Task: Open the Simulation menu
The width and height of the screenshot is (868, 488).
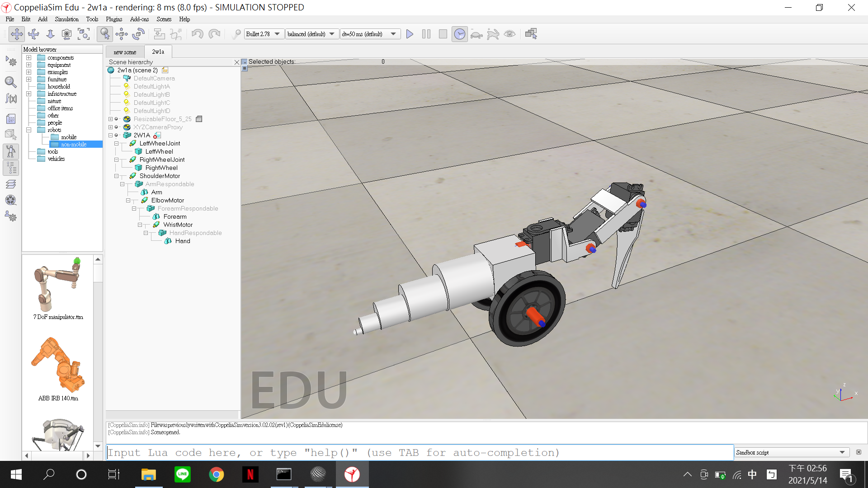Action: tap(66, 19)
